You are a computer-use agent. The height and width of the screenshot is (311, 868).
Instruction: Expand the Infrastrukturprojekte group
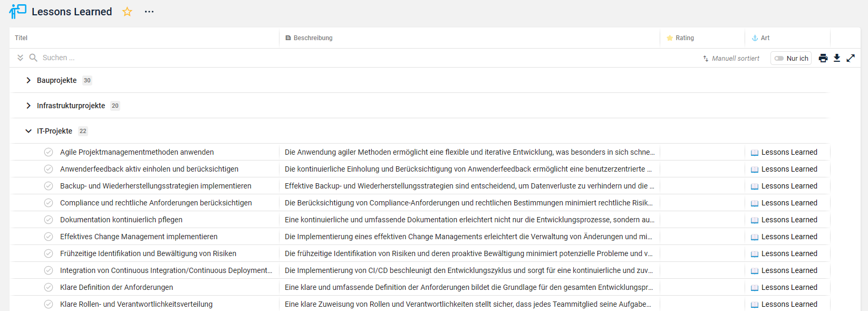[x=28, y=106]
